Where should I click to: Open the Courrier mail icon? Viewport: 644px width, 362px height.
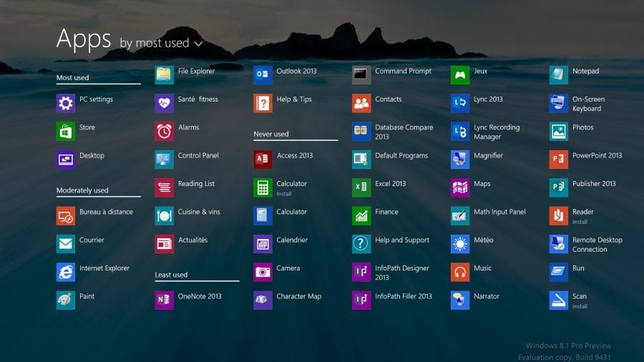click(x=66, y=244)
